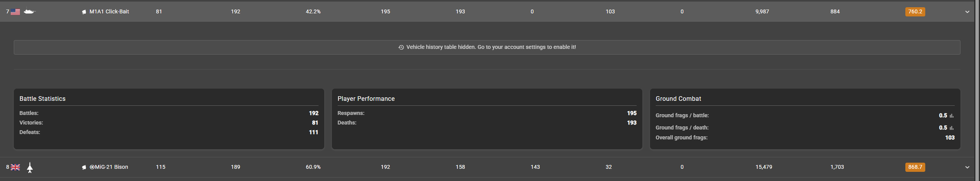Click the tank vehicle-type icon
The image size is (980, 181).
pyautogui.click(x=29, y=12)
